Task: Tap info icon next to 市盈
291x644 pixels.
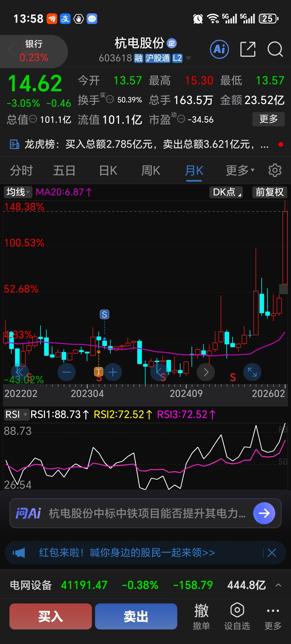Action: 181,119
